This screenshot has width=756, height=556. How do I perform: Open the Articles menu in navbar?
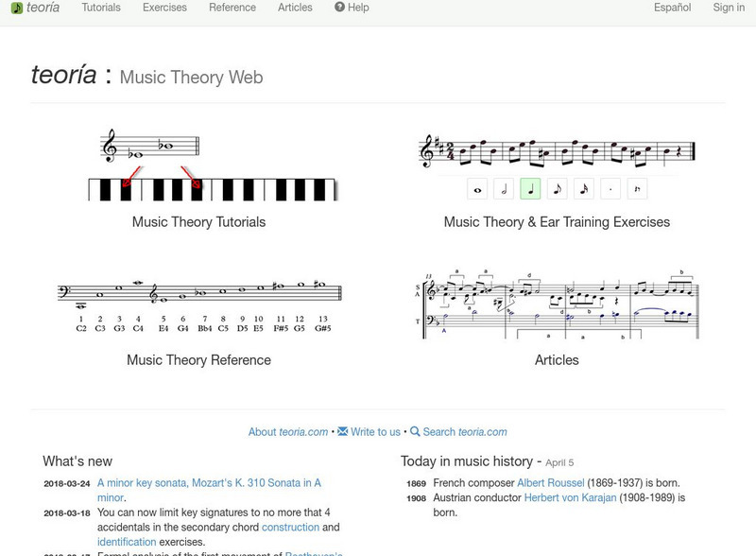tap(295, 8)
